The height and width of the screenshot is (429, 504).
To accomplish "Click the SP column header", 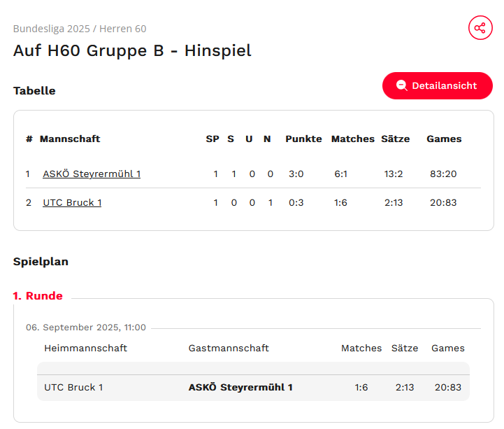I will click(x=213, y=139).
